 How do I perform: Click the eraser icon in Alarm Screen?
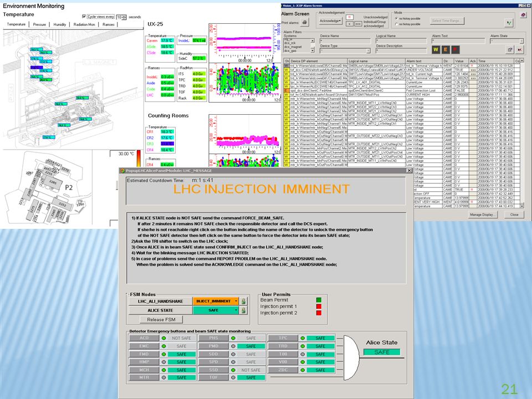coord(523,14)
